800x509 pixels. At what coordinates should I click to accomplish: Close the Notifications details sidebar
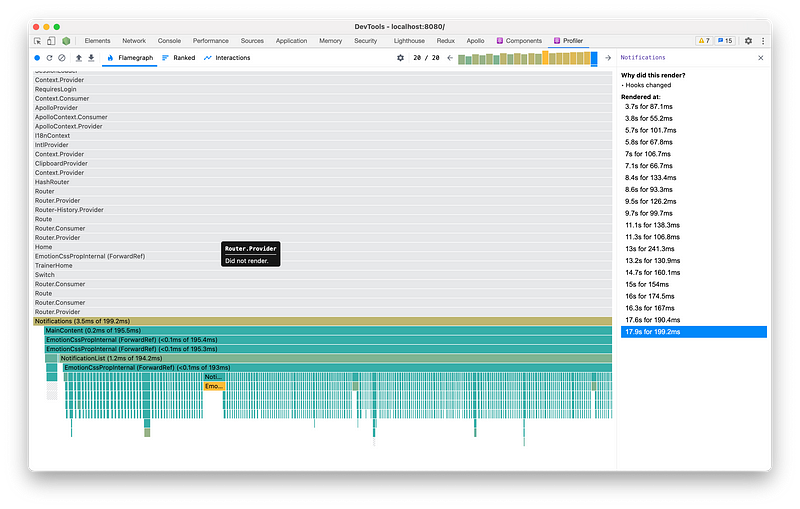(x=760, y=58)
